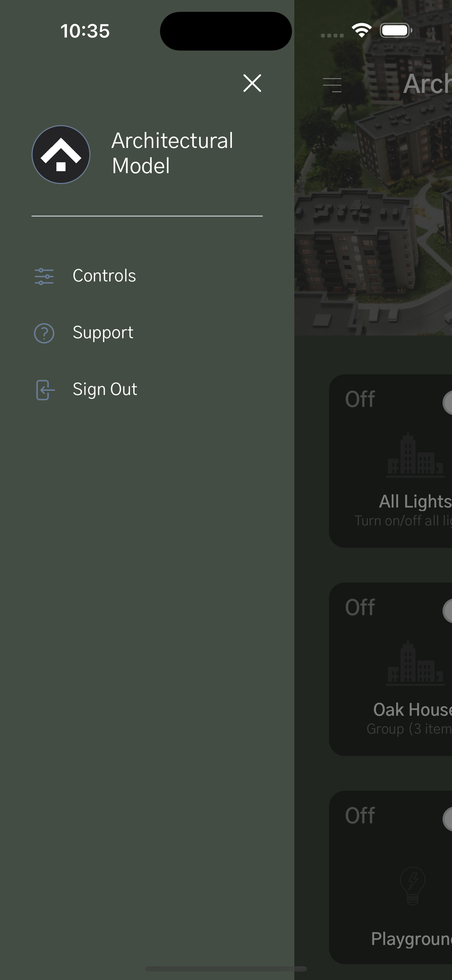Click the Controls sliders icon
The height and width of the screenshot is (980, 452).
[x=44, y=276]
